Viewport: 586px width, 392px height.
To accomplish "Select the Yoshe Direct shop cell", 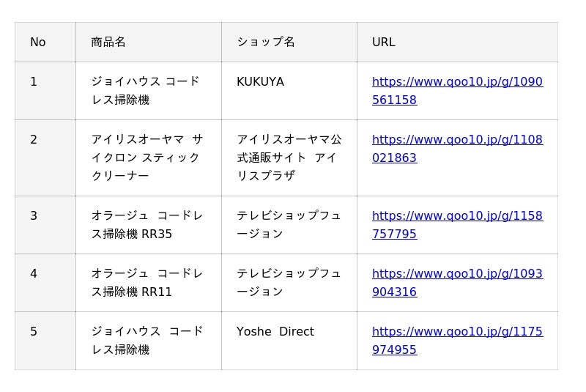I will coord(275,332).
